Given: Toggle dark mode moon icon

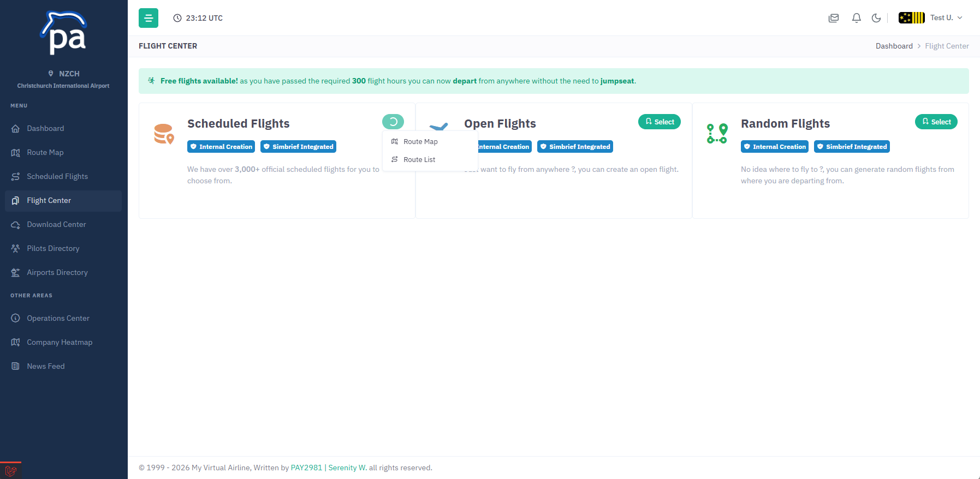Looking at the screenshot, I should coord(876,18).
